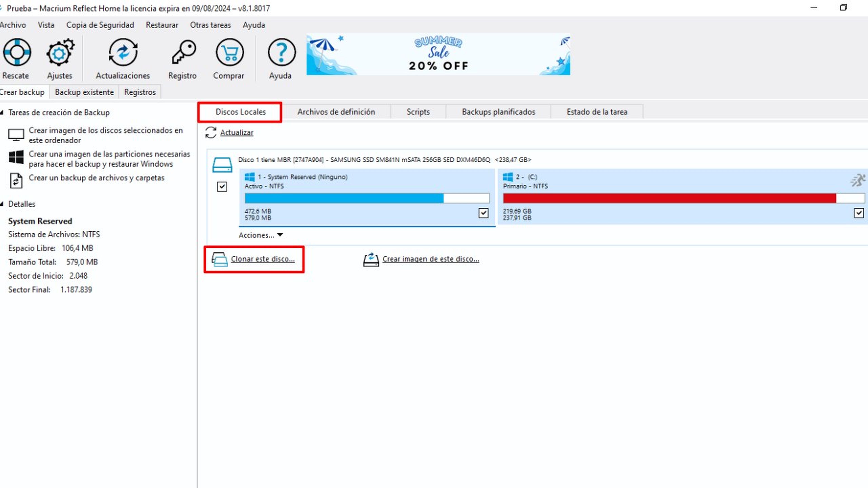Viewport: 868px width, 488px height.
Task: Click 'Sistema de Archivos: NTFS' detail
Action: tap(54, 235)
